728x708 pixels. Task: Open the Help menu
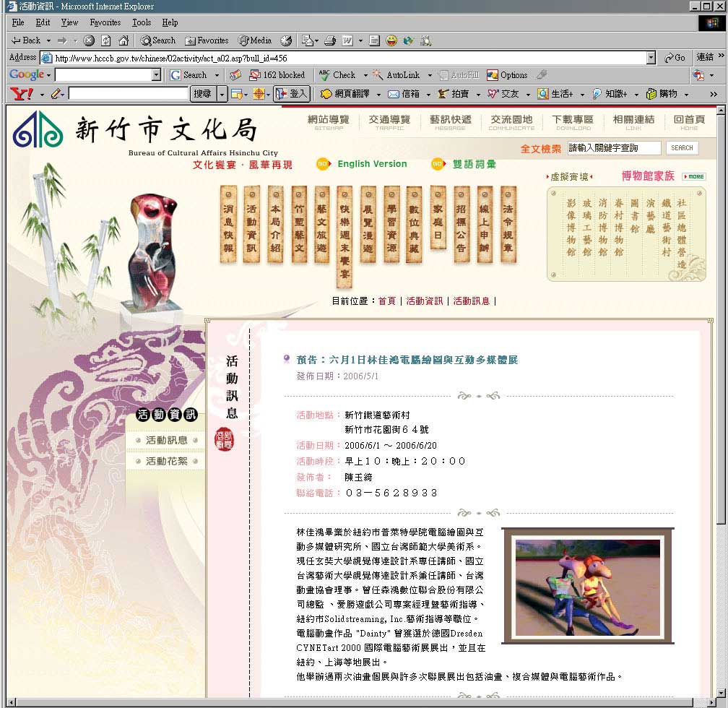[170, 22]
